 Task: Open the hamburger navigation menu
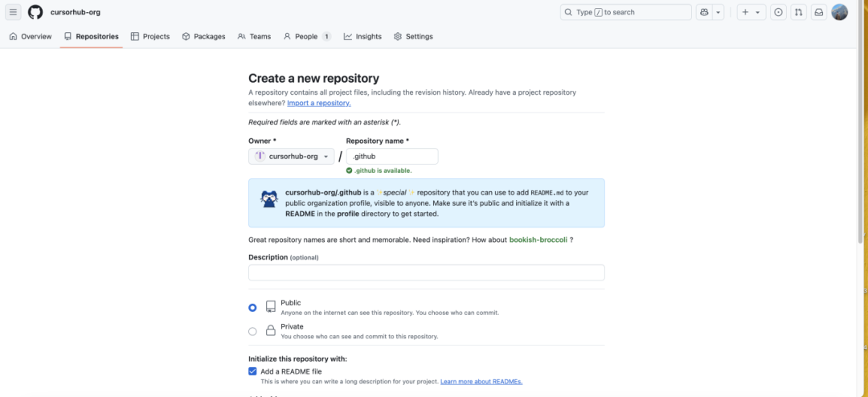click(14, 12)
